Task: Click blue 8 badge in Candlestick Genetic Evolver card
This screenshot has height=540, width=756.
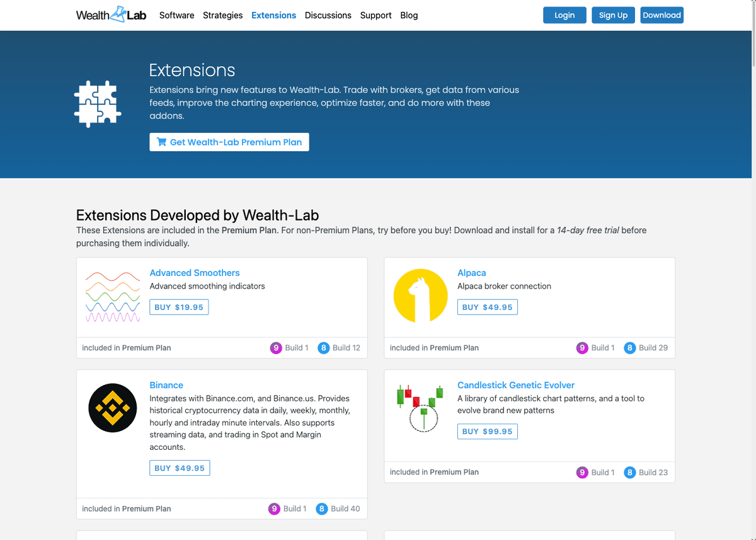Action: click(629, 472)
